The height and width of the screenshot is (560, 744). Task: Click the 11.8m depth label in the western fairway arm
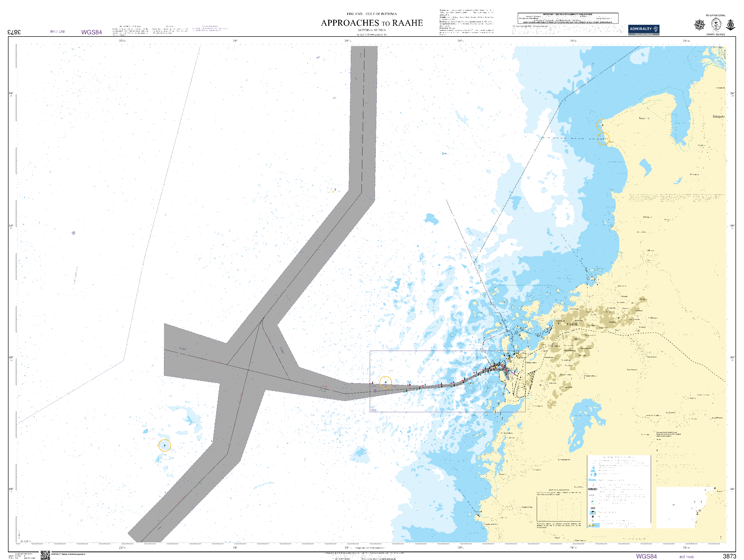182,349
